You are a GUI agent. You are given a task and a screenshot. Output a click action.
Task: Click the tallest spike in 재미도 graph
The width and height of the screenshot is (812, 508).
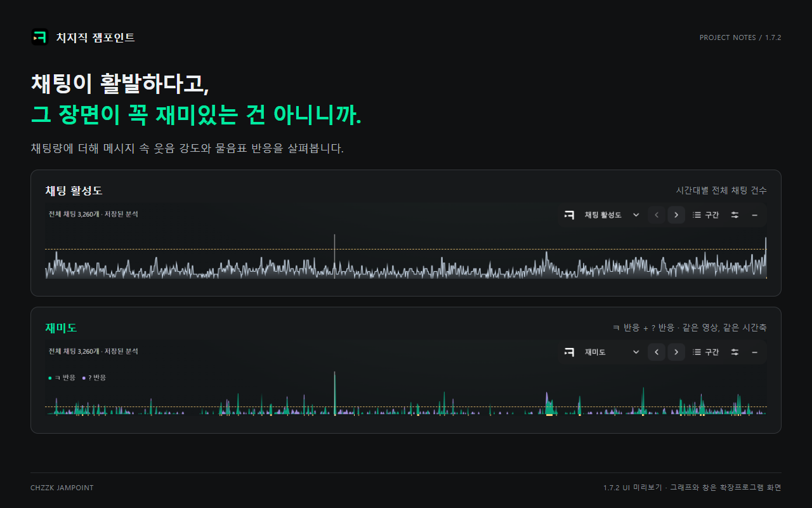[x=335, y=392]
